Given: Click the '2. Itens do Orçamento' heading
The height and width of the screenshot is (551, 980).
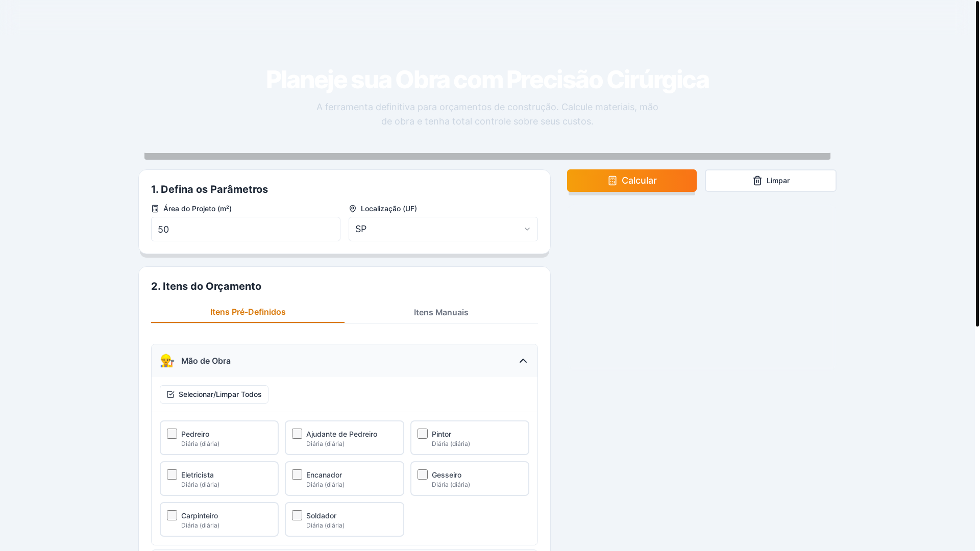Looking at the screenshot, I should 206,286.
